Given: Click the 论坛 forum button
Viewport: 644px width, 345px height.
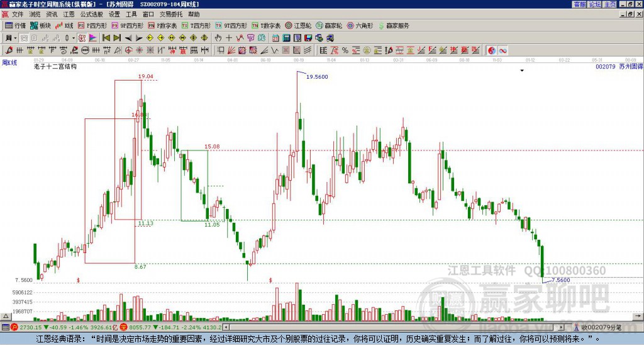Looking at the screenshot, I should coord(595,4).
